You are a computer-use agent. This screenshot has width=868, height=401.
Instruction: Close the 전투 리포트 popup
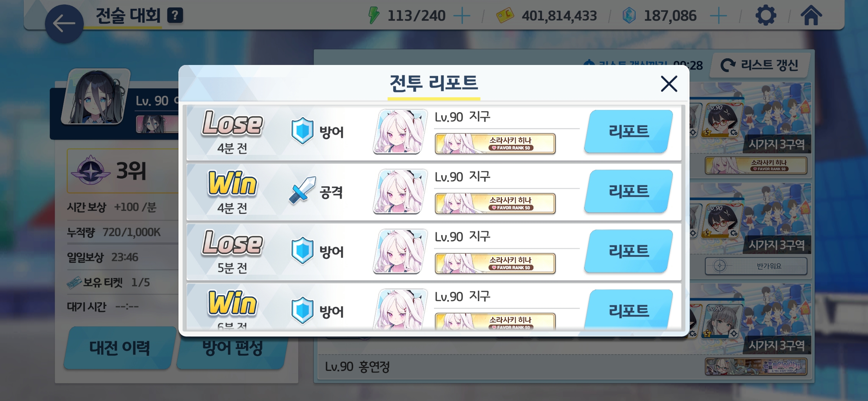[669, 84]
